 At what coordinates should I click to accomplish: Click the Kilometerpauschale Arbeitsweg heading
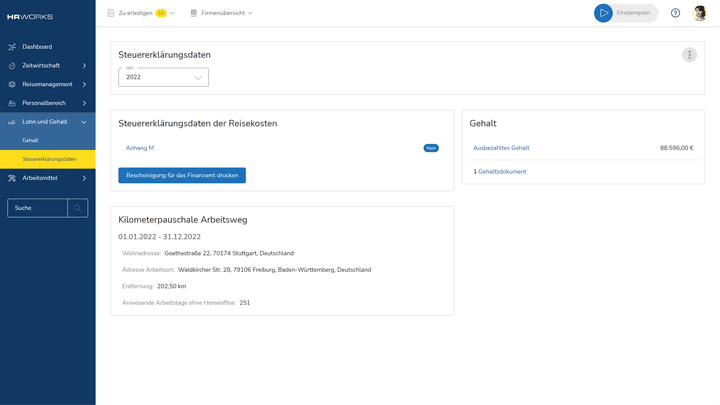point(183,220)
